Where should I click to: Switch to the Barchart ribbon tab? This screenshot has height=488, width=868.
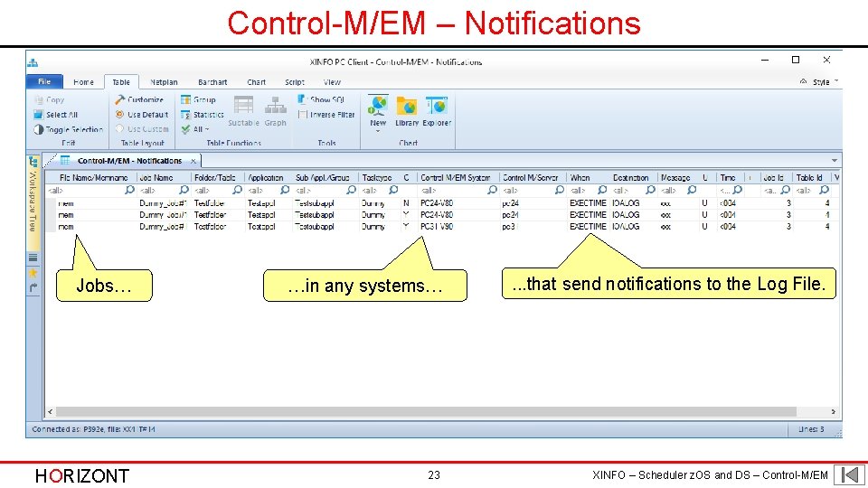tap(212, 82)
